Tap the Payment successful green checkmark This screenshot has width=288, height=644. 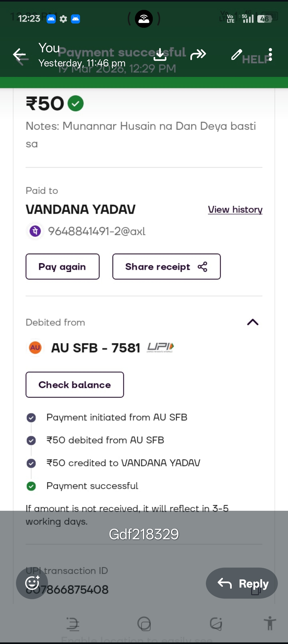coord(31,486)
